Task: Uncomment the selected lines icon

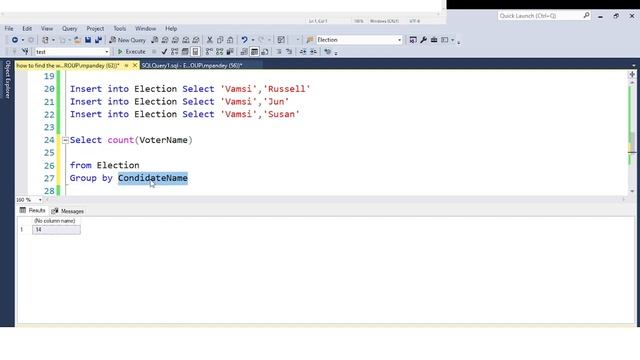Action: pos(289,52)
